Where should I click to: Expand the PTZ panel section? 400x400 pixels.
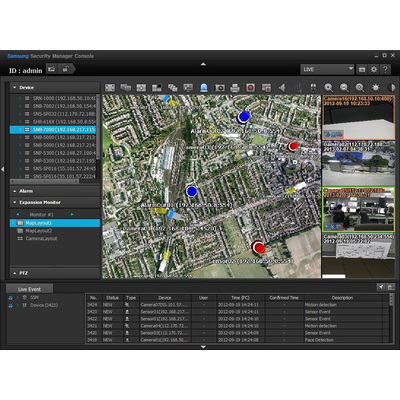[x=55, y=273]
